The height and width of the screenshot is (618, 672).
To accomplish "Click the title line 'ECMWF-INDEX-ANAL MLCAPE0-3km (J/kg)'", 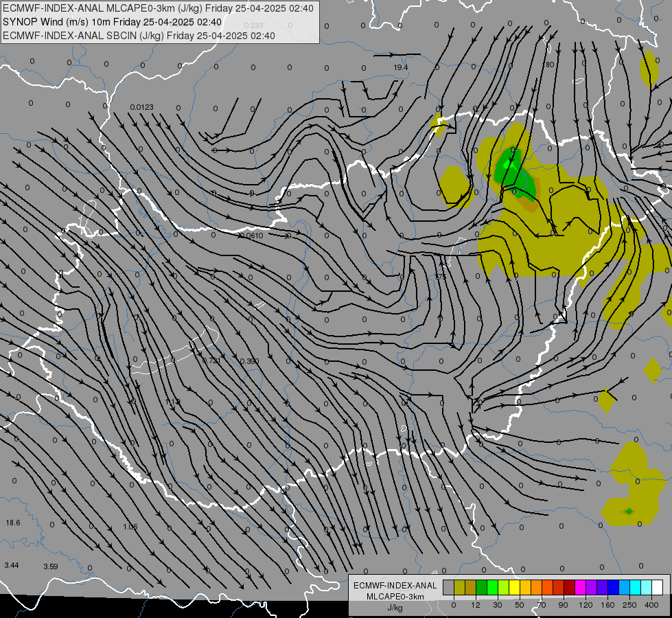I will (102, 8).
